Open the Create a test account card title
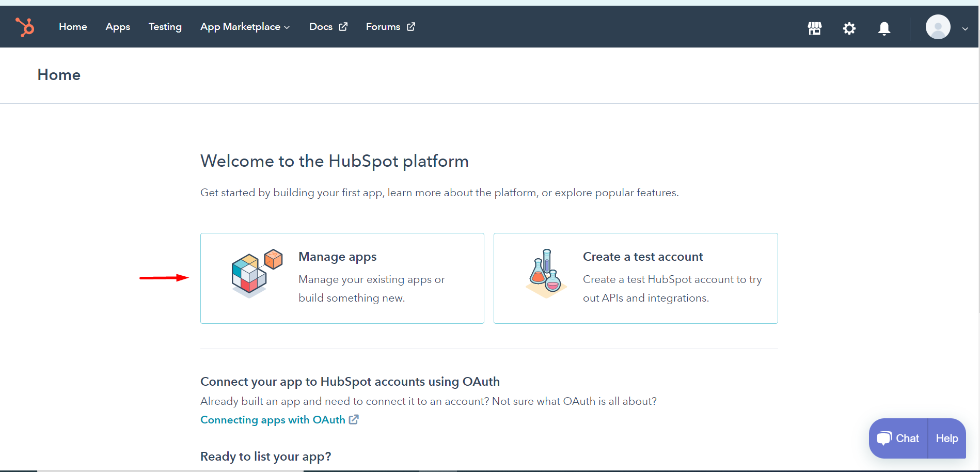980x472 pixels. (643, 257)
